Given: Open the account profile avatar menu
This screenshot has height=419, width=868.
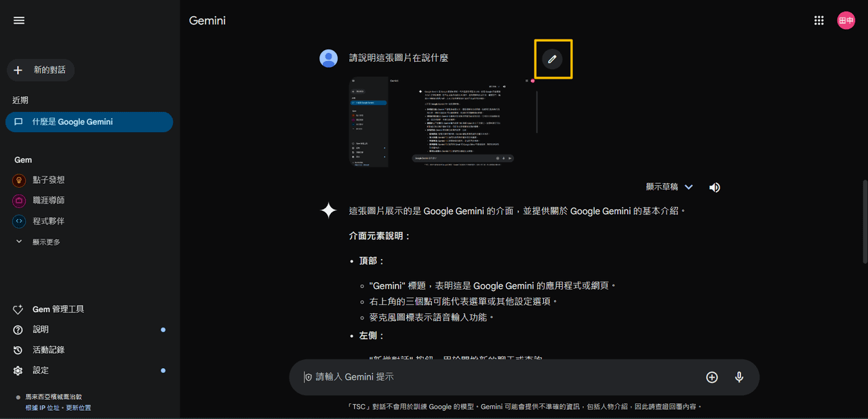Looking at the screenshot, I should 846,20.
